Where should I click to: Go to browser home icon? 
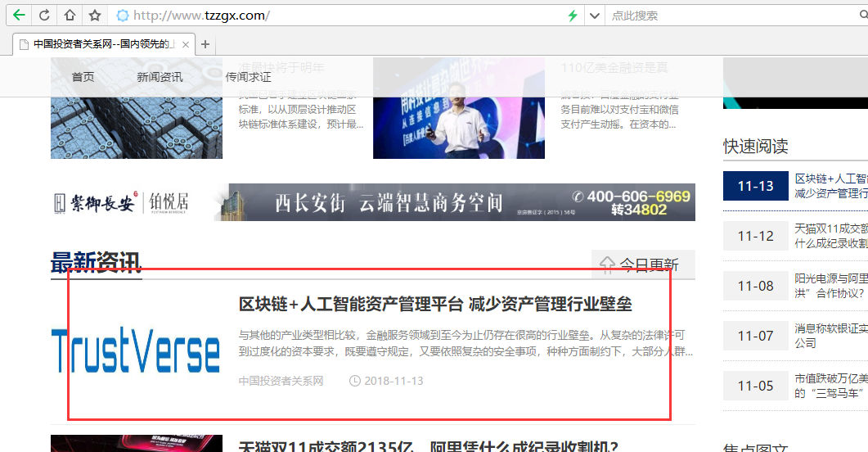70,15
